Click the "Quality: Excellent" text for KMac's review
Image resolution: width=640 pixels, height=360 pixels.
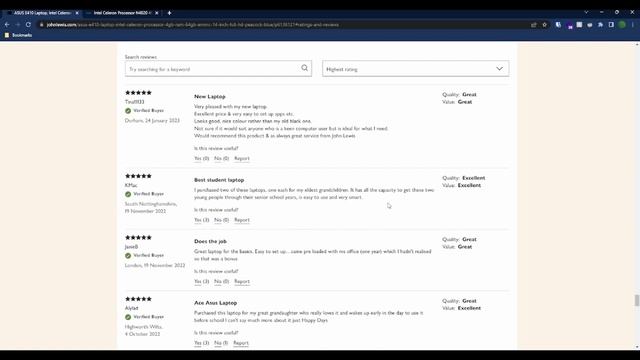point(464,178)
